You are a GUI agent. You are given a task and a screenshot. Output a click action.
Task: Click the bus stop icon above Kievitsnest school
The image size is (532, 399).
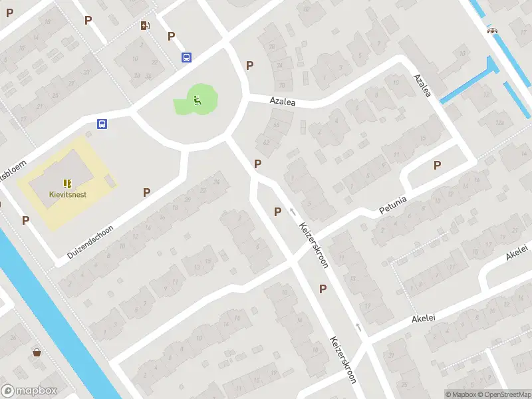(102, 124)
